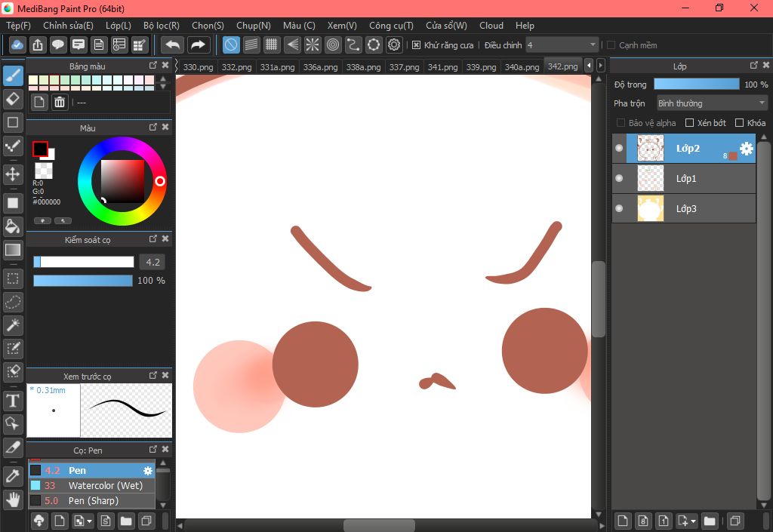773x532 pixels.
Task: Enable the parallel lines snap guide
Action: [251, 45]
